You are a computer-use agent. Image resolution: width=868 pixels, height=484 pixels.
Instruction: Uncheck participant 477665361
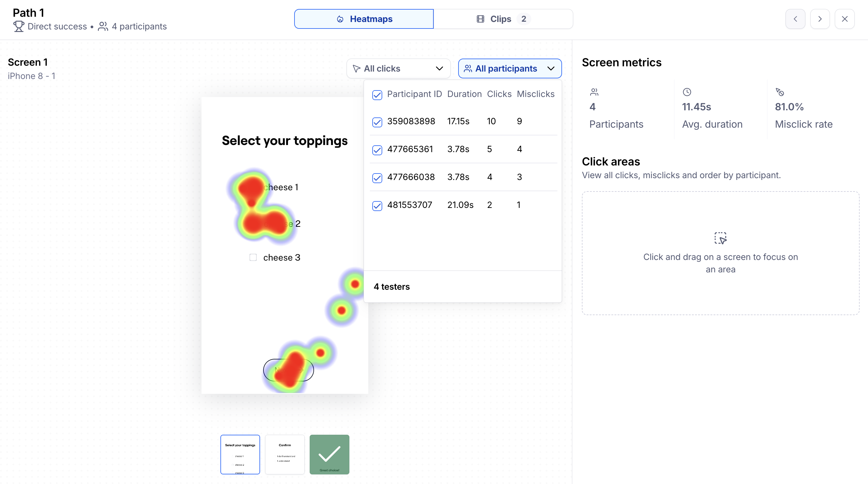point(377,150)
